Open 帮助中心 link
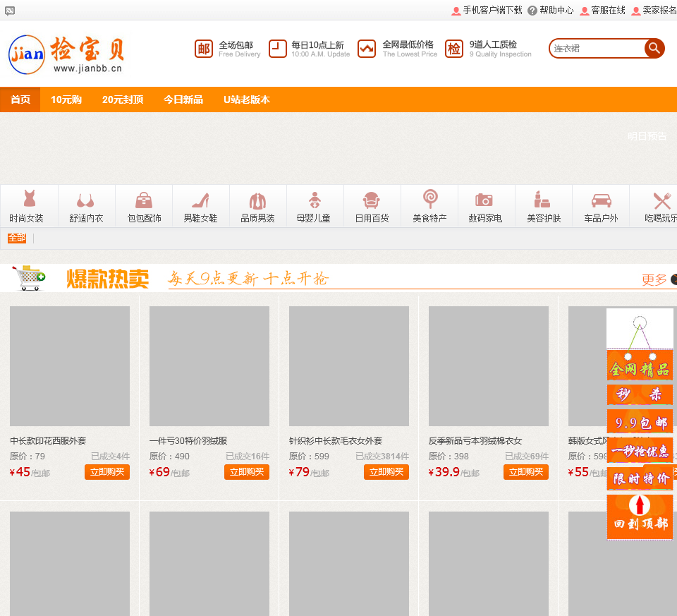 [556, 11]
